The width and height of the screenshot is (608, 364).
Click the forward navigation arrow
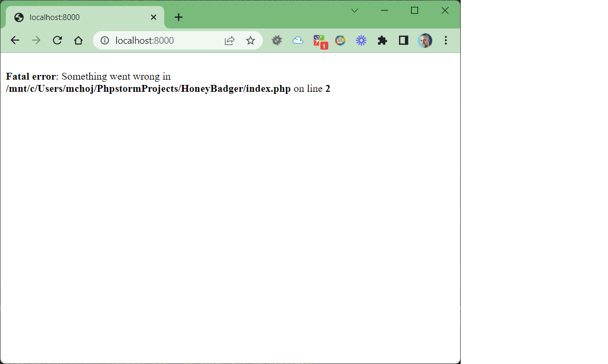36,40
